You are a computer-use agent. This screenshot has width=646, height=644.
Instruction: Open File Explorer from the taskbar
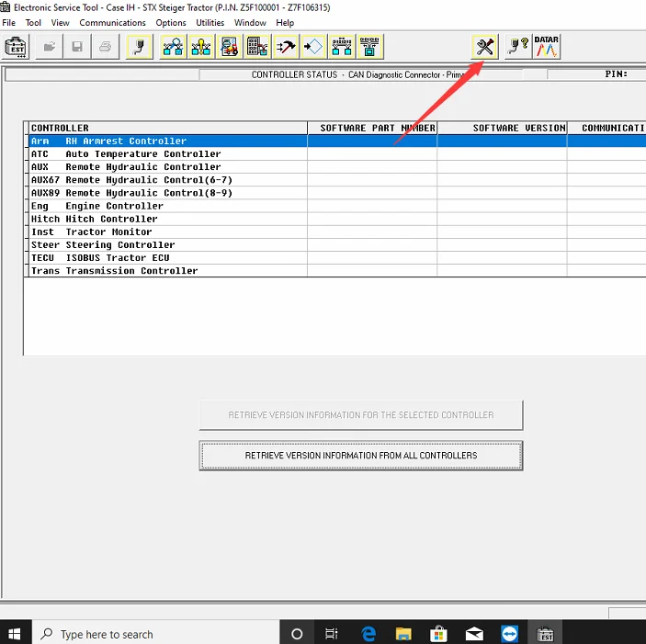click(x=403, y=634)
